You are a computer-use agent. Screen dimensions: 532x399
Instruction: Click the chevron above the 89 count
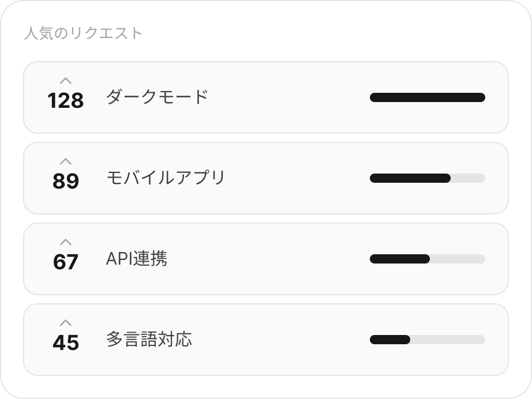(66, 163)
